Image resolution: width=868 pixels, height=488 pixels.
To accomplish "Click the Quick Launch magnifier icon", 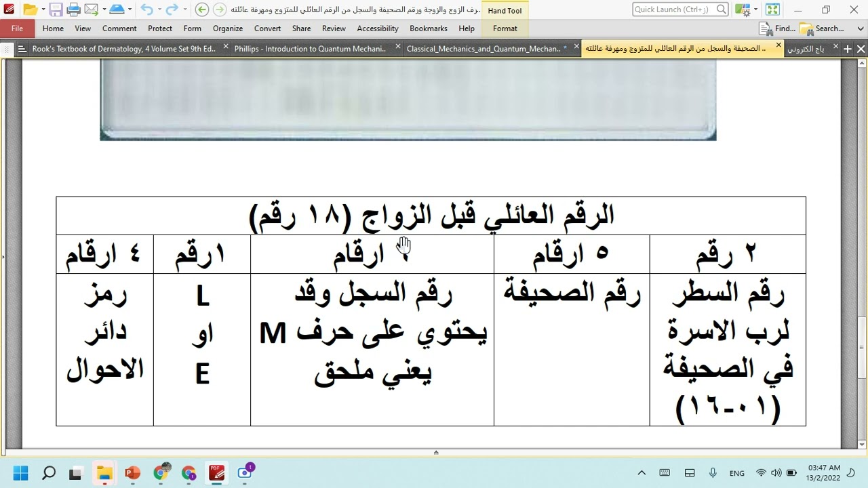I will (x=722, y=9).
